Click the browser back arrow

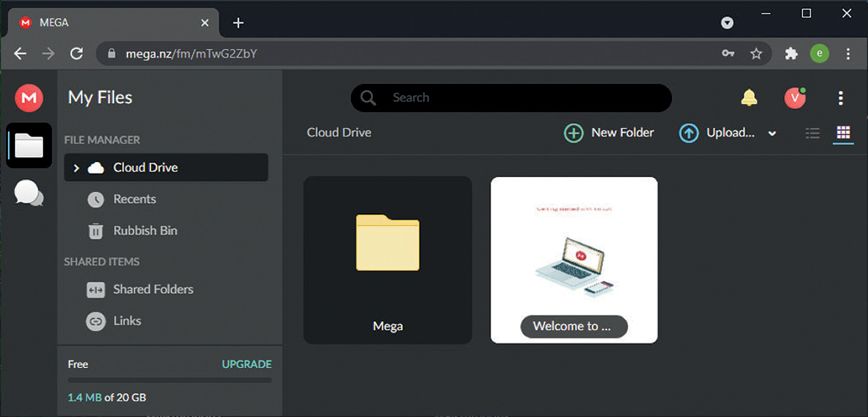click(21, 54)
